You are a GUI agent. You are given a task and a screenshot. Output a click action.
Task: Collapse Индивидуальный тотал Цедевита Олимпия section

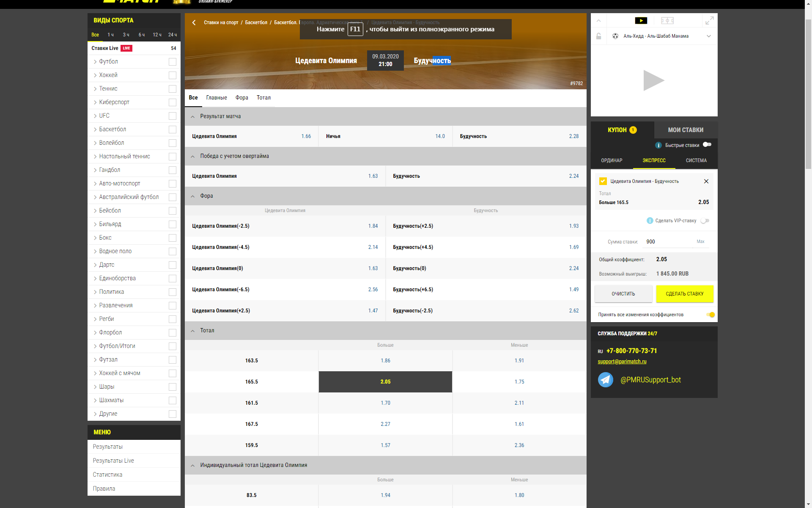tap(193, 465)
